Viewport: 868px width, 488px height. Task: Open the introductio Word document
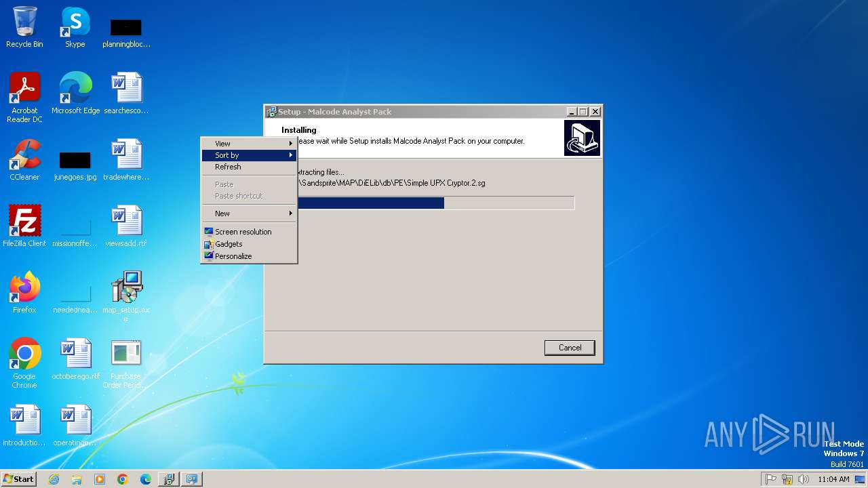24,426
